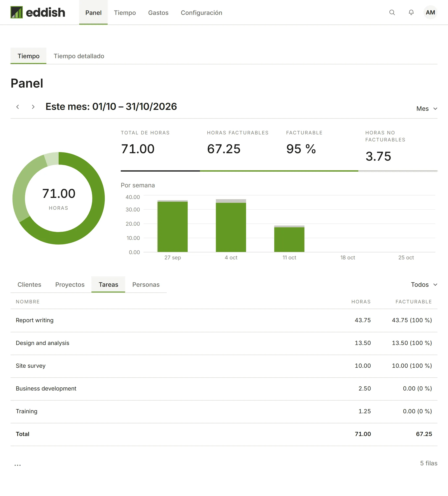
Task: Open the Site survey task
Action: (x=224, y=366)
